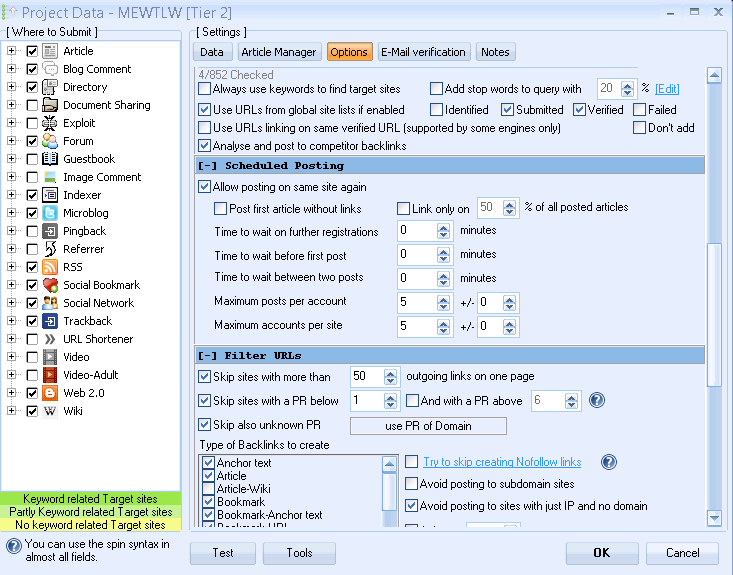This screenshot has height=575, width=733.
Task: Click the Blog Comment speech bubble icon
Action: click(50, 69)
